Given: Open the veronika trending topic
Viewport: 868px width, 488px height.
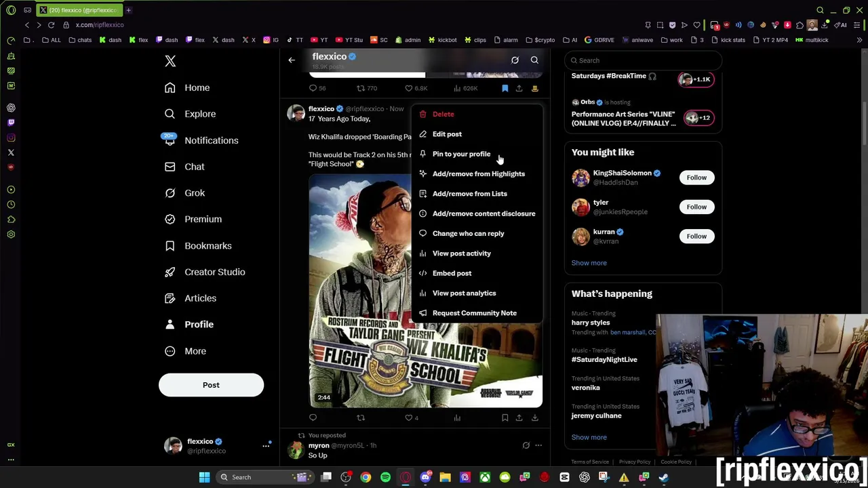Looking at the screenshot, I should [585, 388].
